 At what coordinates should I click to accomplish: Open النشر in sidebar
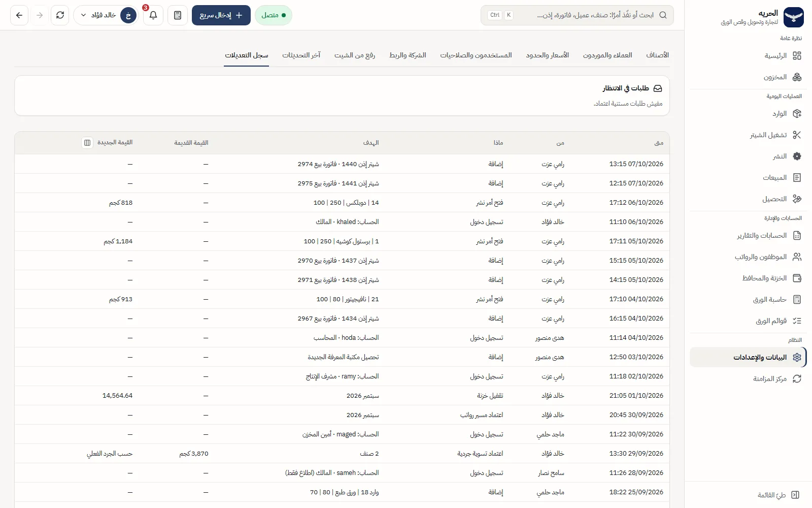point(748,156)
